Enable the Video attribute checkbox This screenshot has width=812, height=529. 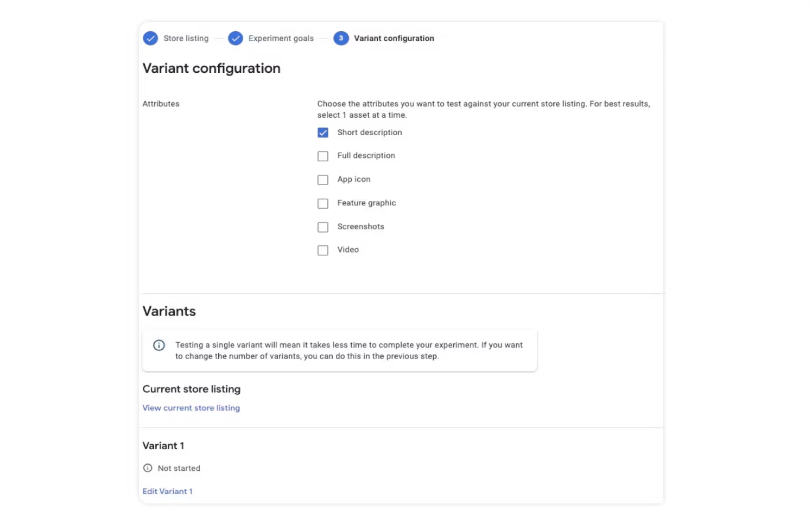click(323, 250)
